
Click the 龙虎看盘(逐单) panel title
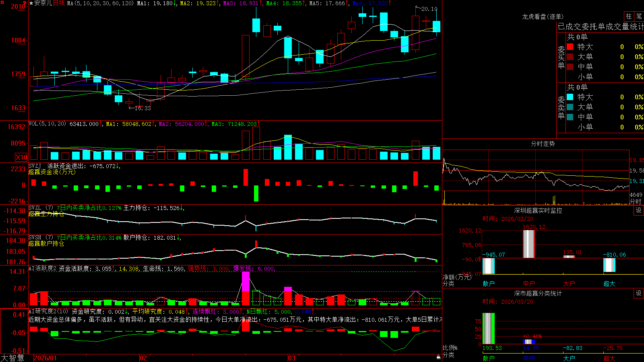pos(543,16)
